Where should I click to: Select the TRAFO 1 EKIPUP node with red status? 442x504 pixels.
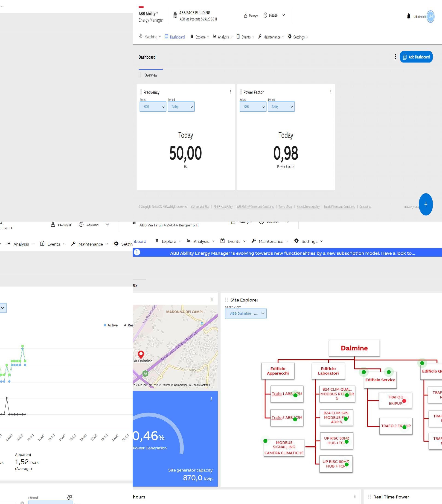pos(395,400)
